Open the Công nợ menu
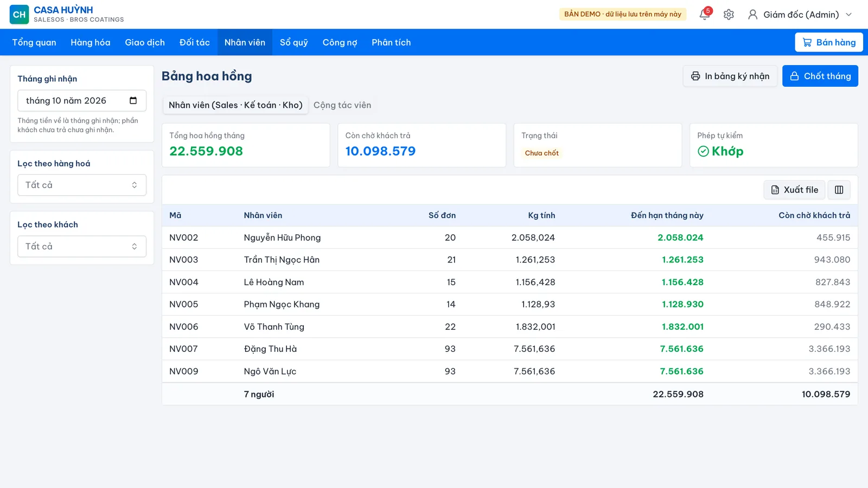The image size is (868, 488). click(340, 42)
